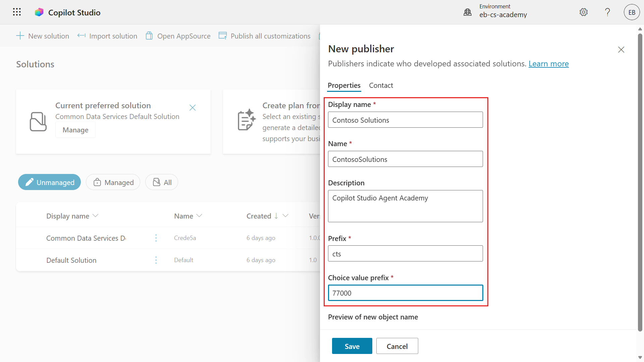Click the Import solution arrow icon
The width and height of the screenshot is (644, 362).
tap(81, 36)
